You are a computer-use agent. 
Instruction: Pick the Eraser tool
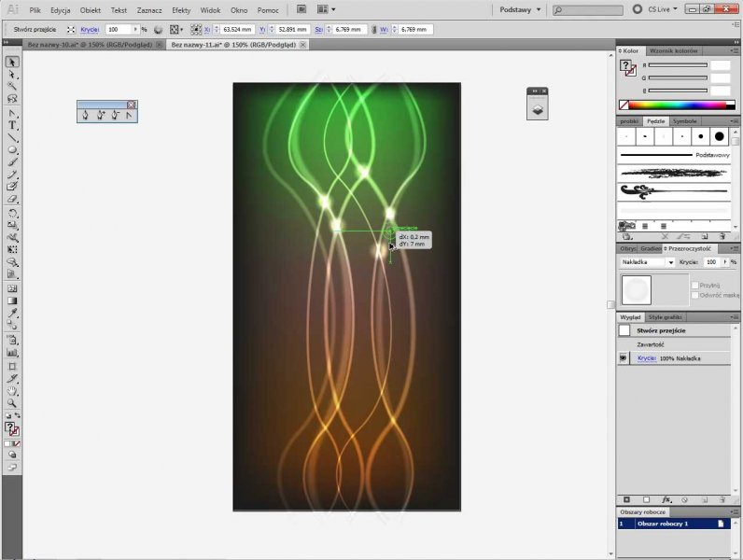tap(13, 199)
